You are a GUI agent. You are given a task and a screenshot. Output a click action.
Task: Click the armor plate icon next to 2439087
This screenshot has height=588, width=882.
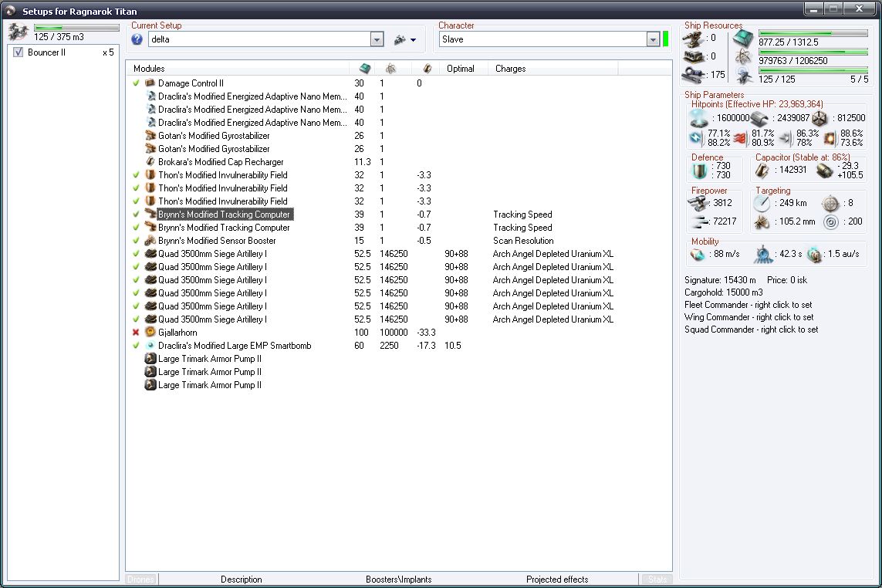(759, 118)
